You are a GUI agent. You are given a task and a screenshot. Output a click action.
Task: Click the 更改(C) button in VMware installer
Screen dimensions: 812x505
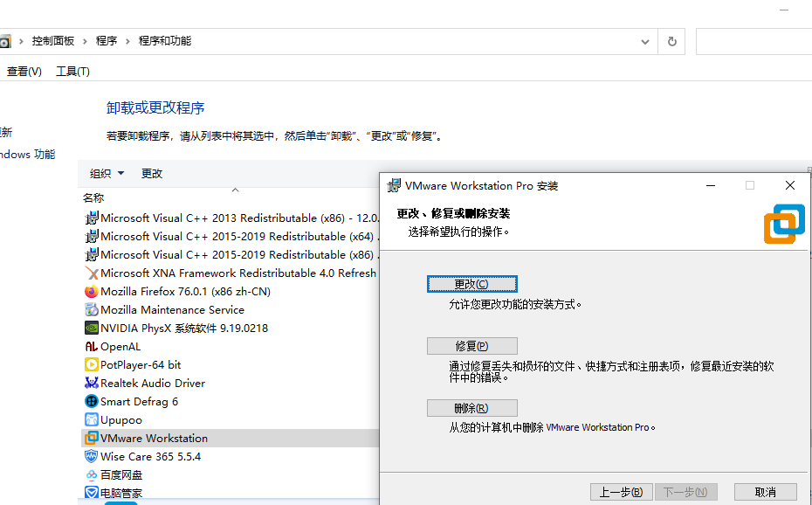click(x=471, y=284)
